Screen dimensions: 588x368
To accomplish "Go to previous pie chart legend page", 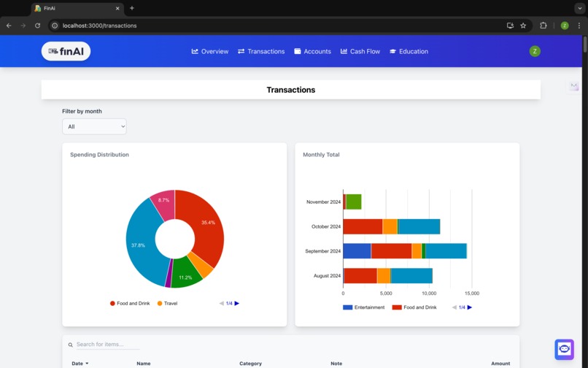I will [x=221, y=304].
